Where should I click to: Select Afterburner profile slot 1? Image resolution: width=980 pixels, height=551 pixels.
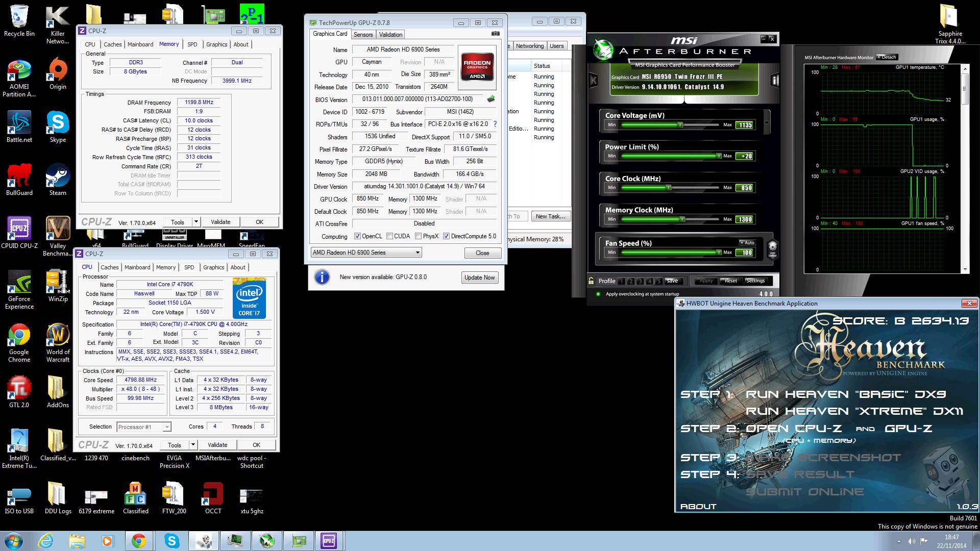point(621,281)
